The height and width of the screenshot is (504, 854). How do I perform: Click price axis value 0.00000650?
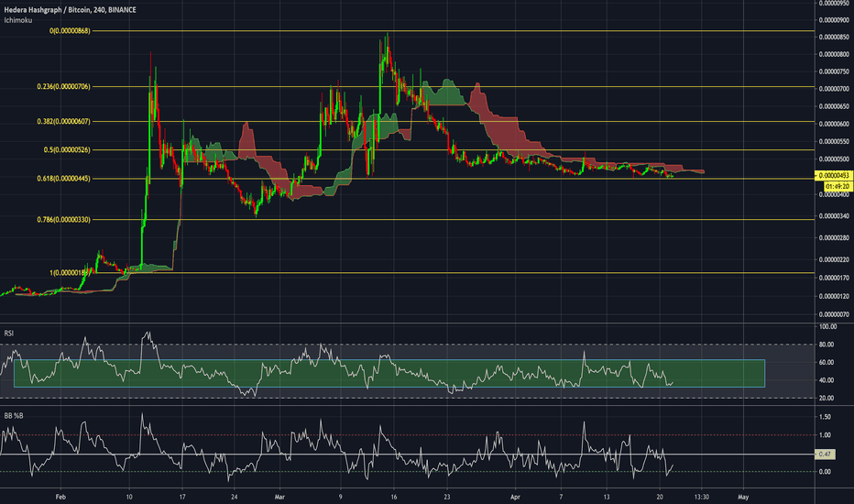coord(833,107)
